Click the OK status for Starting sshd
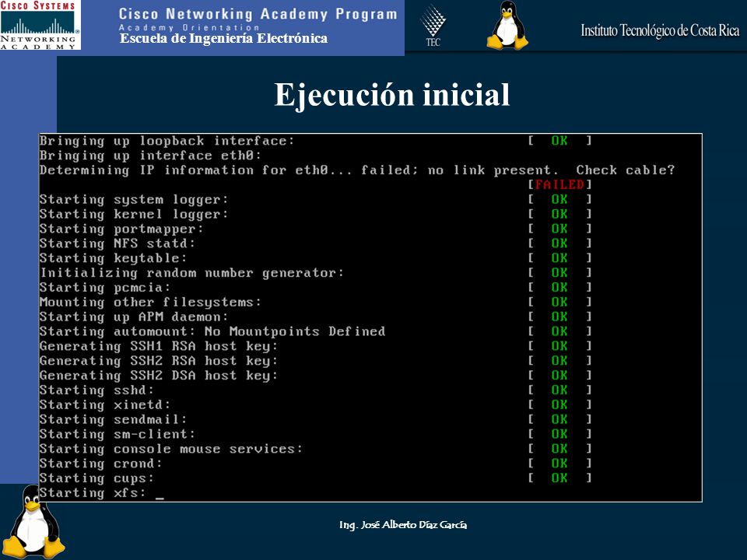The height and width of the screenshot is (560, 747). click(559, 390)
